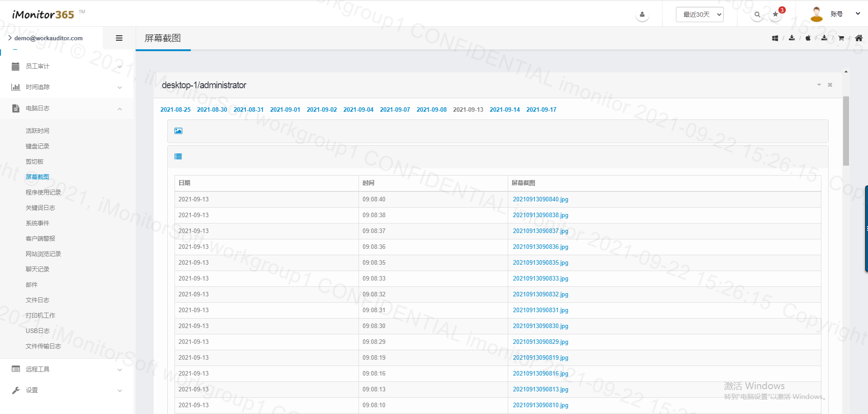Open 网站浏览记录 in sidebar
Viewport: 868px width, 414px height.
[x=43, y=254]
